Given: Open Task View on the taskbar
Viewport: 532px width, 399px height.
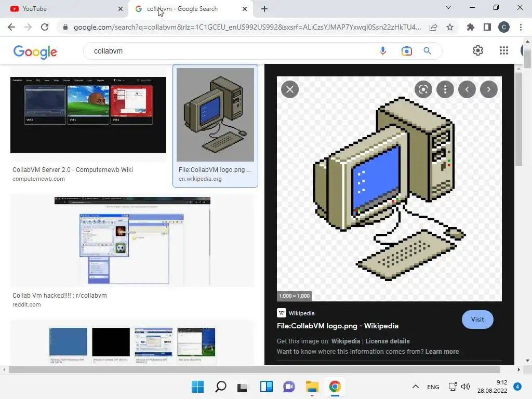Looking at the screenshot, I should [242, 387].
